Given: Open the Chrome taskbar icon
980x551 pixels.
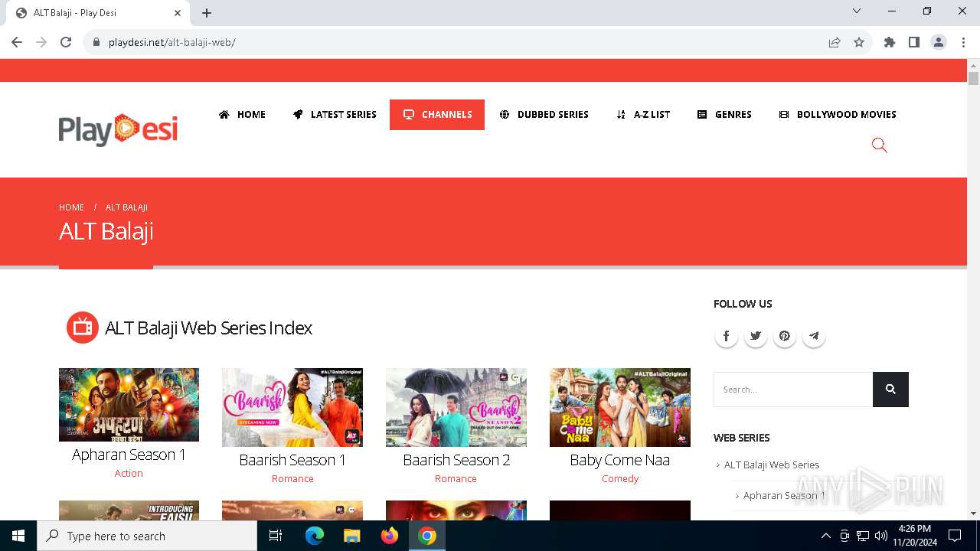Looking at the screenshot, I should tap(427, 536).
